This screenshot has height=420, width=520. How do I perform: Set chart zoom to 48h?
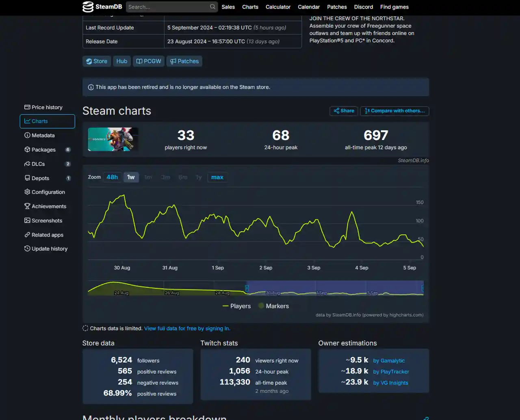click(112, 177)
